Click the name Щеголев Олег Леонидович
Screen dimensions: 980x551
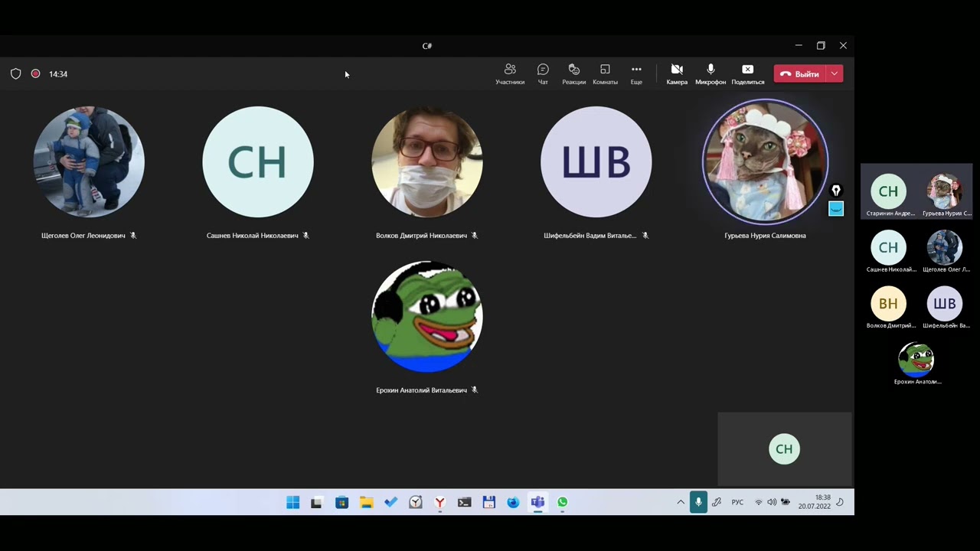pos(83,236)
